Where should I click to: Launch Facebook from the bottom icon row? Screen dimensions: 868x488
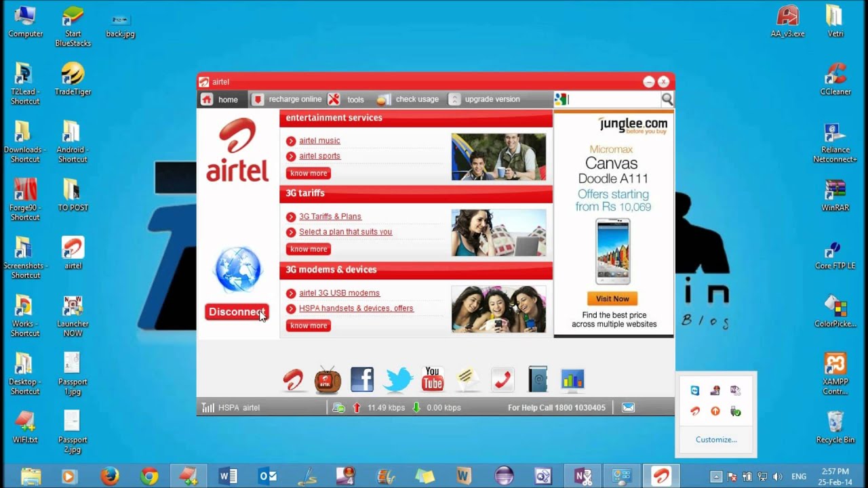tap(362, 380)
